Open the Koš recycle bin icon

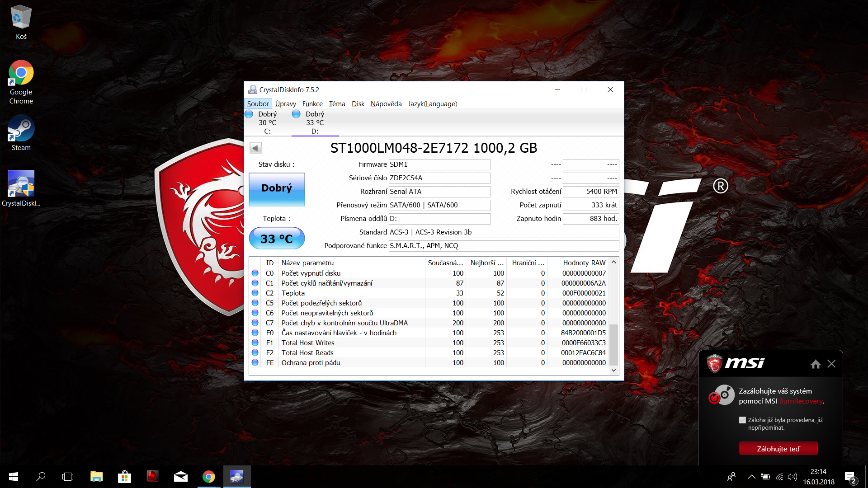tap(21, 22)
